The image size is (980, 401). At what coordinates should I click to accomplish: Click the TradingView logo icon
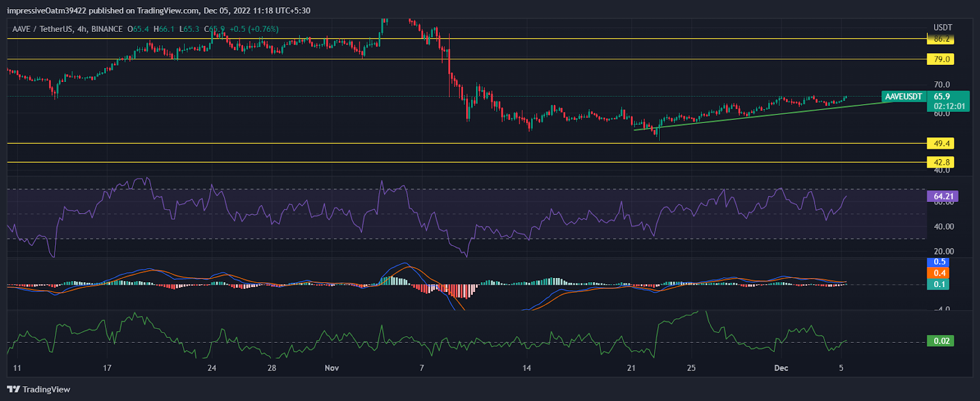coord(13,389)
